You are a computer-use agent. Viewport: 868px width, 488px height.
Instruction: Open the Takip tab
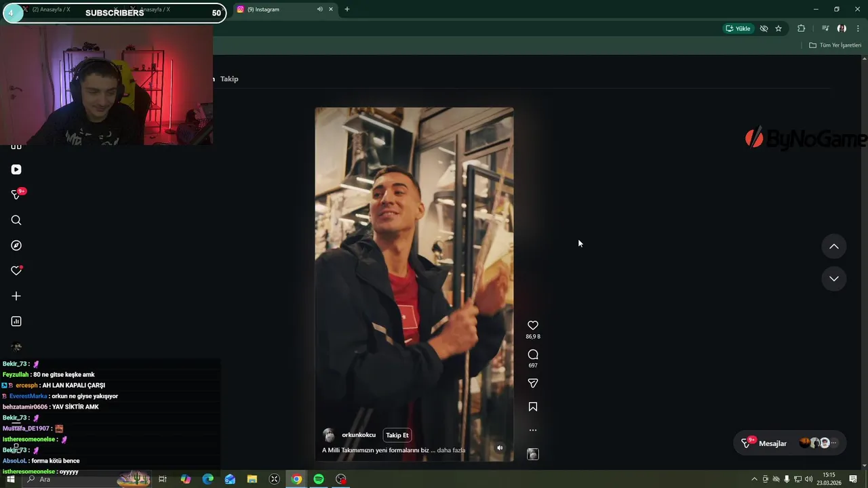(x=229, y=79)
